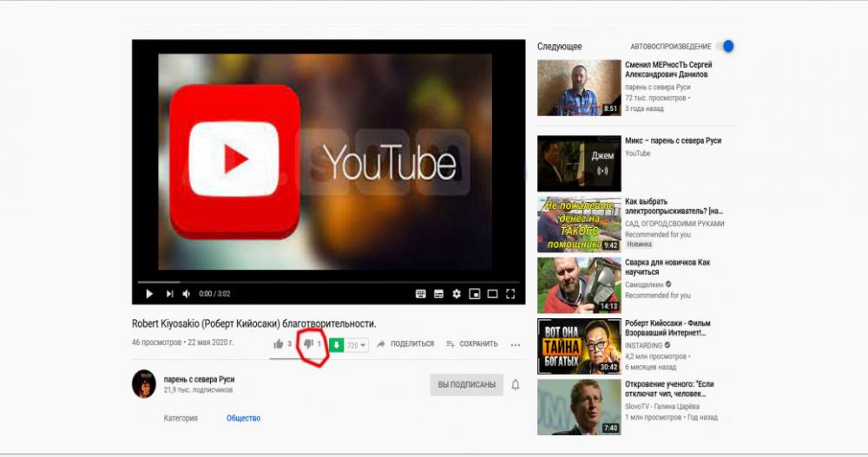Open the Общество category link

tap(243, 418)
